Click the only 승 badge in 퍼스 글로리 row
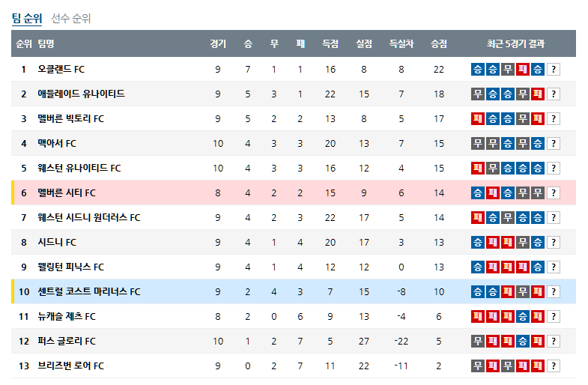Image resolution: width=588 pixels, height=385 pixels. click(523, 342)
